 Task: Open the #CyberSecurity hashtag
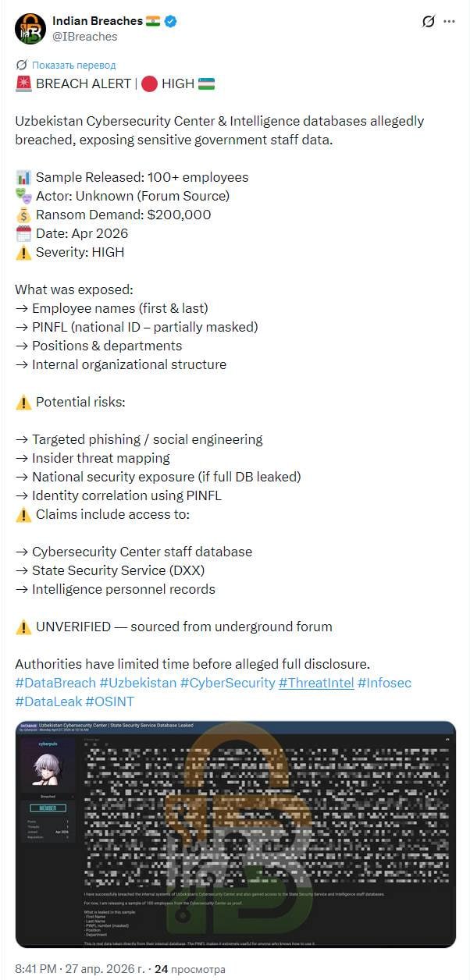coord(227,683)
